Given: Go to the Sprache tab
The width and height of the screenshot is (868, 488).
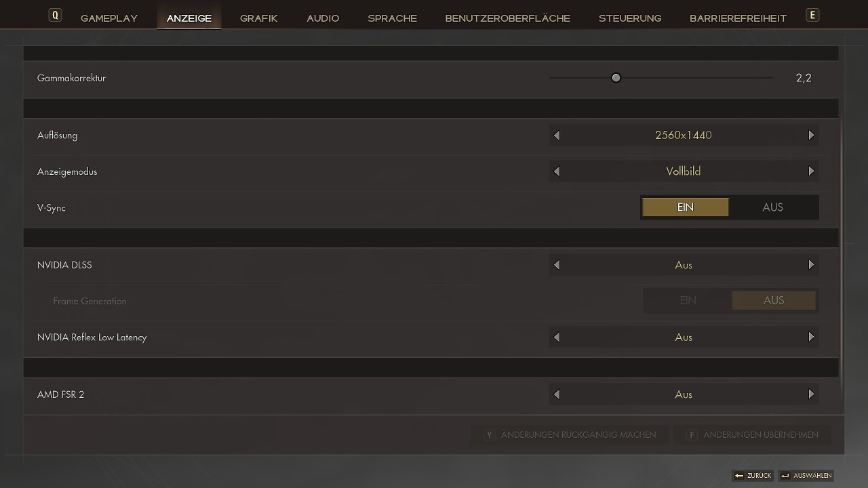Looking at the screenshot, I should click(x=393, y=18).
